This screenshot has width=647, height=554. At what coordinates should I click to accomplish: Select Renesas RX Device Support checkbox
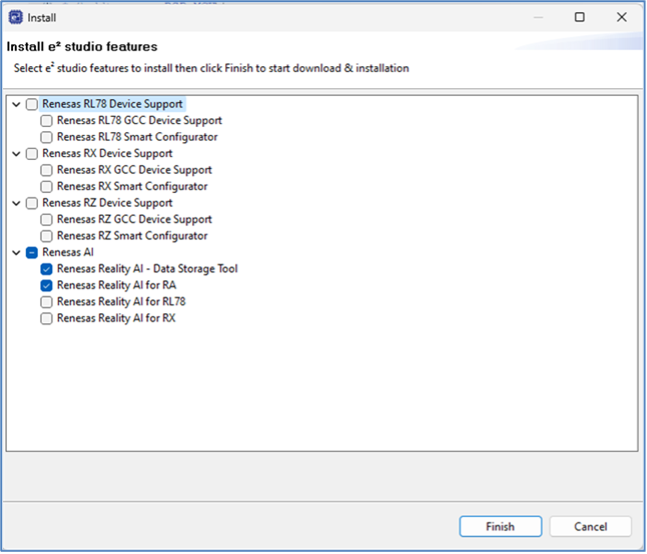coord(32,154)
